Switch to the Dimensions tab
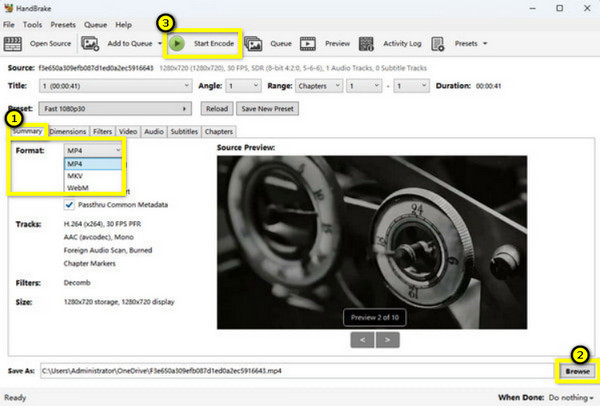 tap(68, 131)
